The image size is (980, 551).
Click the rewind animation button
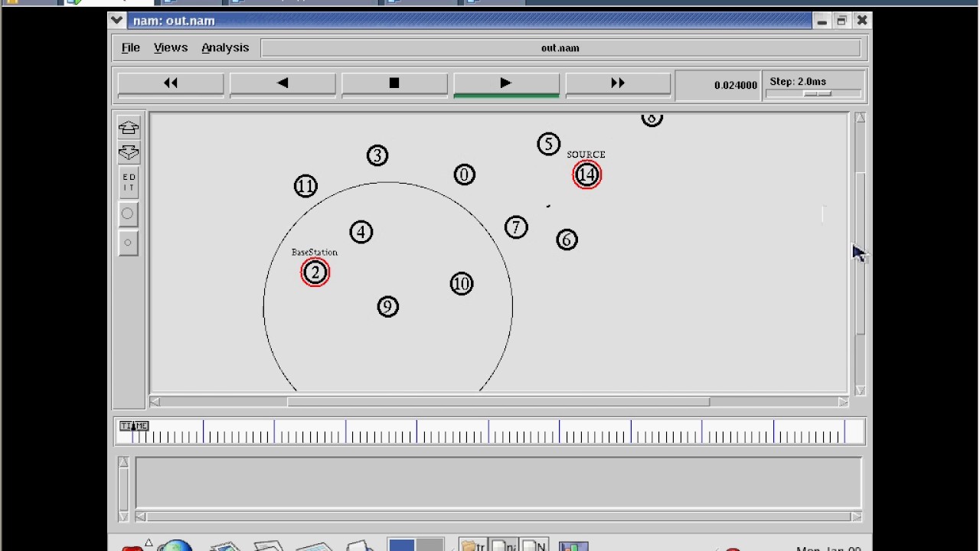[x=171, y=83]
